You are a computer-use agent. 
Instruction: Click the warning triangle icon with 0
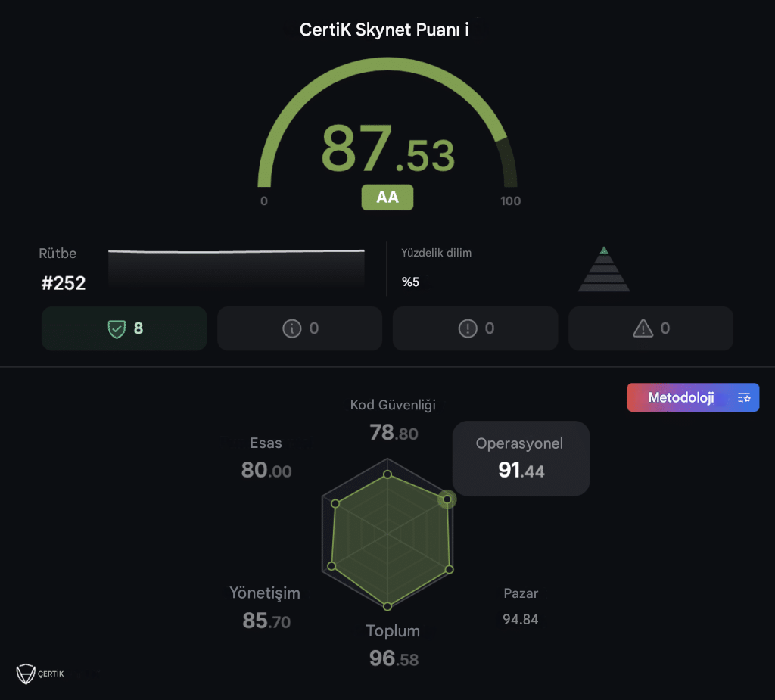pos(643,328)
